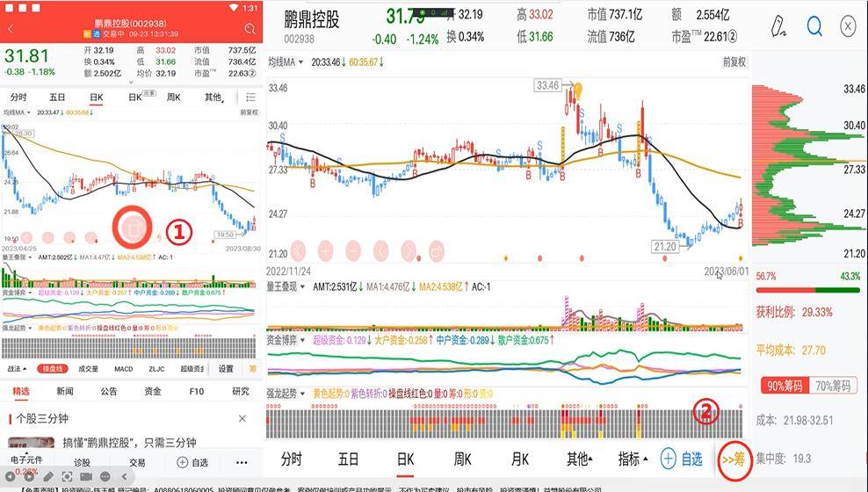Tap the previous button in recording toolbar

(10, 476)
